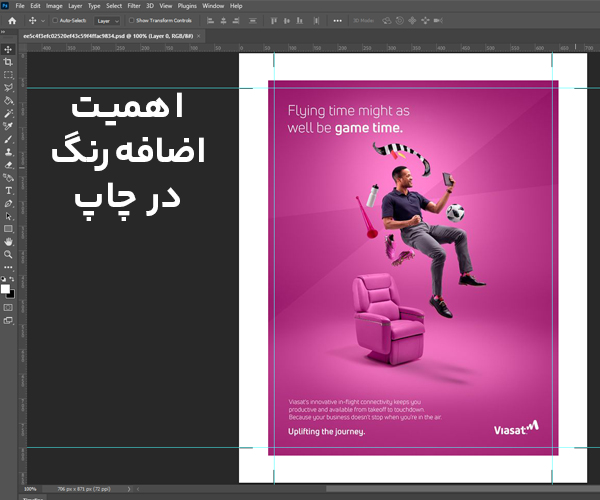The image size is (600, 500).
Task: Open the Layer/Group auto-select dropdown
Action: click(107, 21)
